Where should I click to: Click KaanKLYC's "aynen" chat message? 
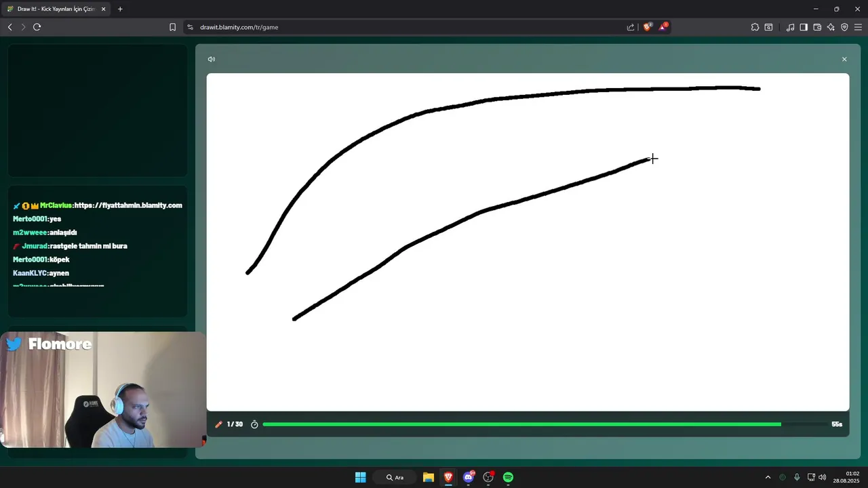60,273
